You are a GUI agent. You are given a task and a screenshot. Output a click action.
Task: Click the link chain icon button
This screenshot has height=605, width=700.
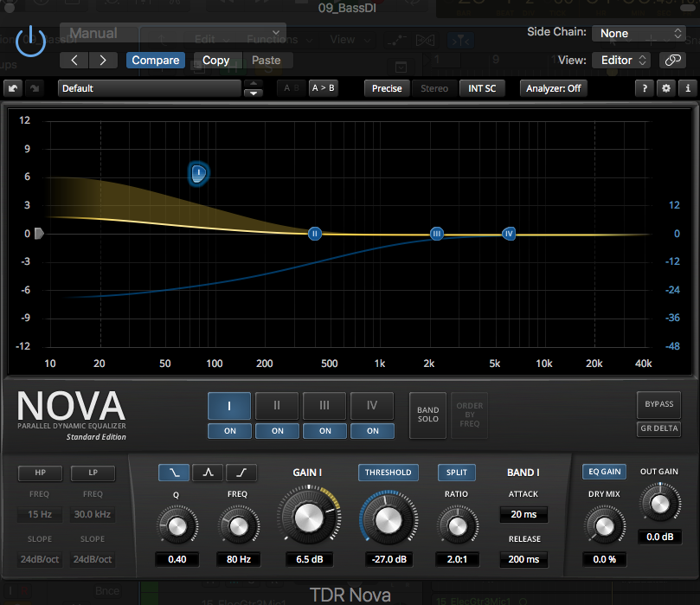click(672, 60)
